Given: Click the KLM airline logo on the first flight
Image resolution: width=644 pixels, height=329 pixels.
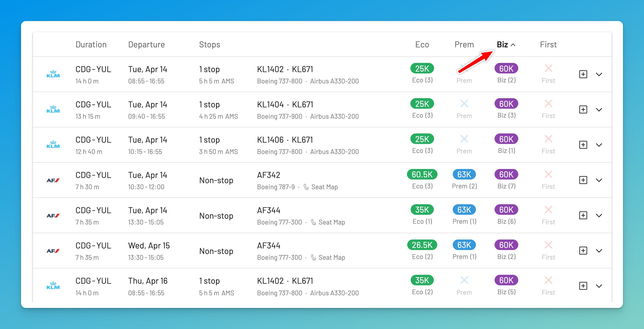Looking at the screenshot, I should [53, 74].
